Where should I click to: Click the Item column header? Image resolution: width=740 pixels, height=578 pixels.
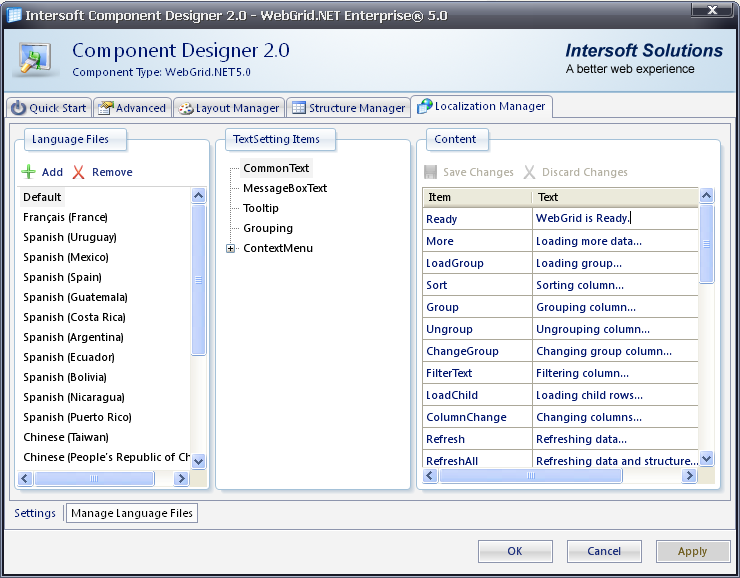[477, 197]
